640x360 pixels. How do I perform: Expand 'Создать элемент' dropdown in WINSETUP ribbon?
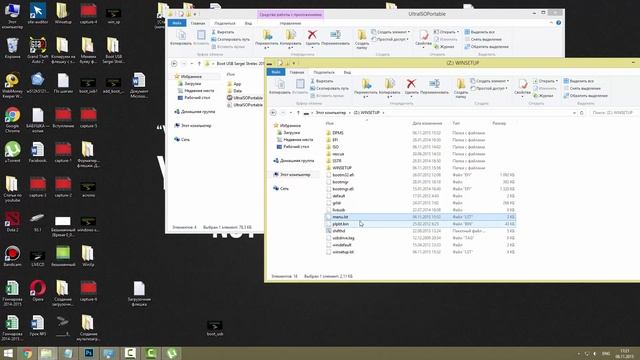507,81
